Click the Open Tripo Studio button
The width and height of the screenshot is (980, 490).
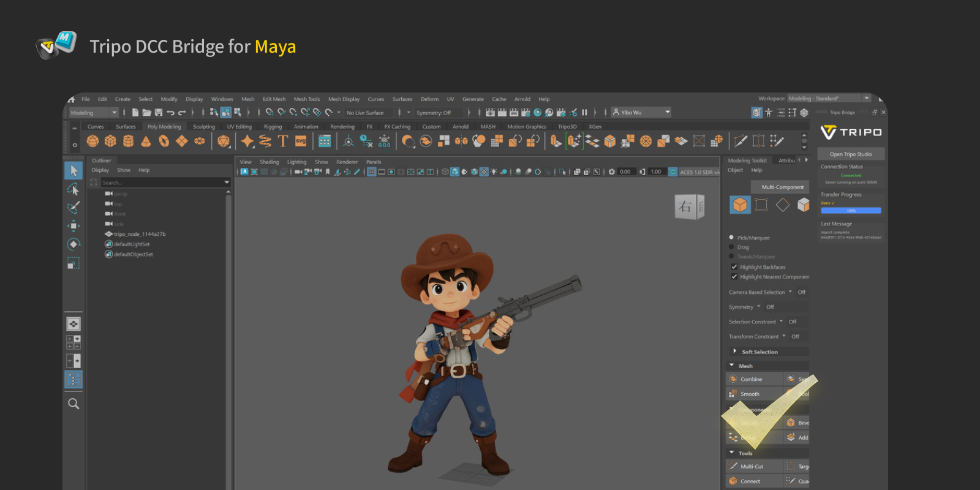(x=851, y=154)
